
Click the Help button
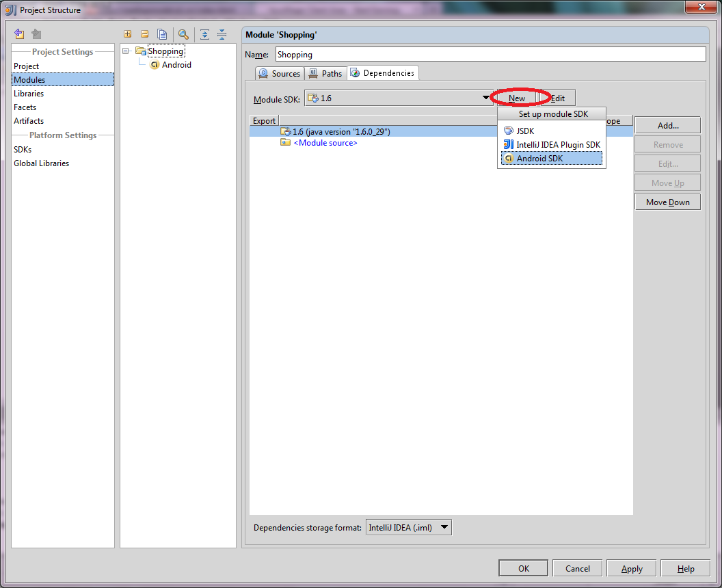click(686, 568)
